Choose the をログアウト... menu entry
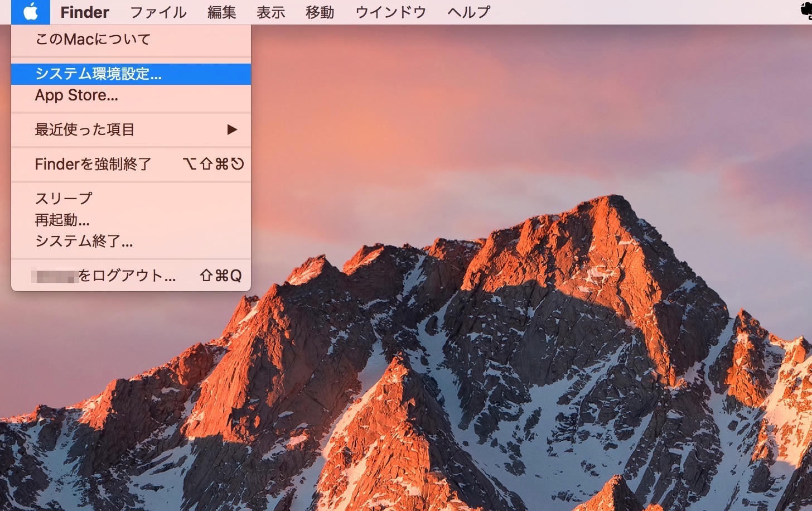The height and width of the screenshot is (511, 812). click(x=131, y=276)
